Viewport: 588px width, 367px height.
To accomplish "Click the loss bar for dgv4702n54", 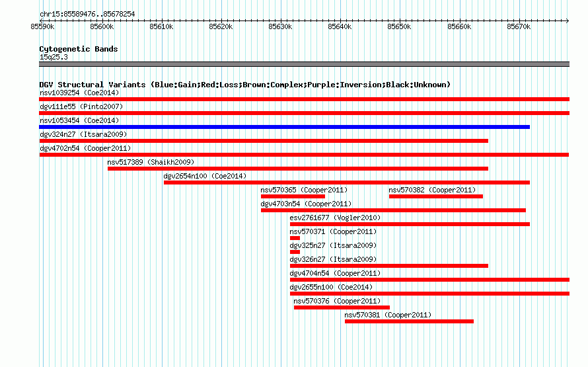I will 304,155.
